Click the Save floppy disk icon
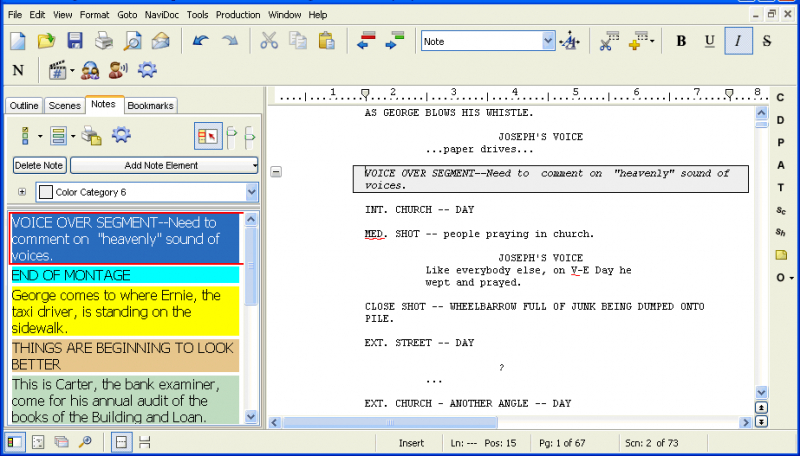Image resolution: width=800 pixels, height=456 pixels. tap(75, 41)
